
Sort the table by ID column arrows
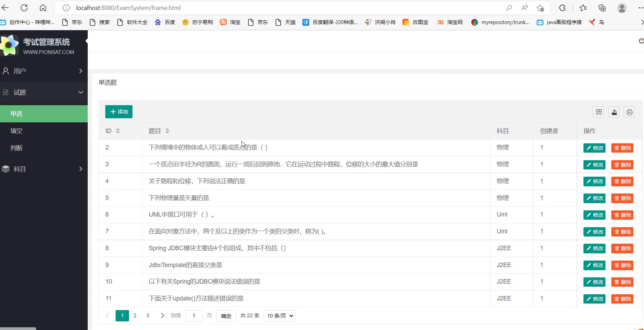[118, 131]
